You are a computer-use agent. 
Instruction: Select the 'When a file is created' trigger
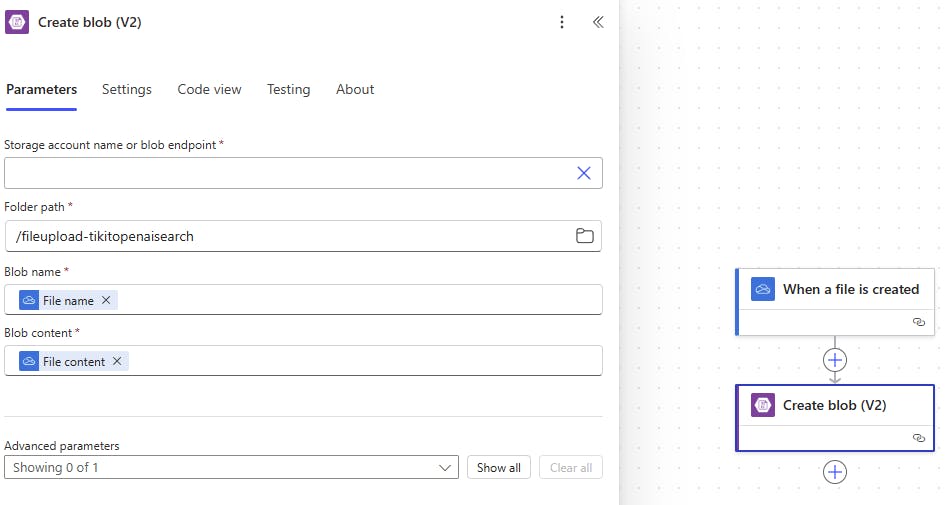tap(850, 289)
